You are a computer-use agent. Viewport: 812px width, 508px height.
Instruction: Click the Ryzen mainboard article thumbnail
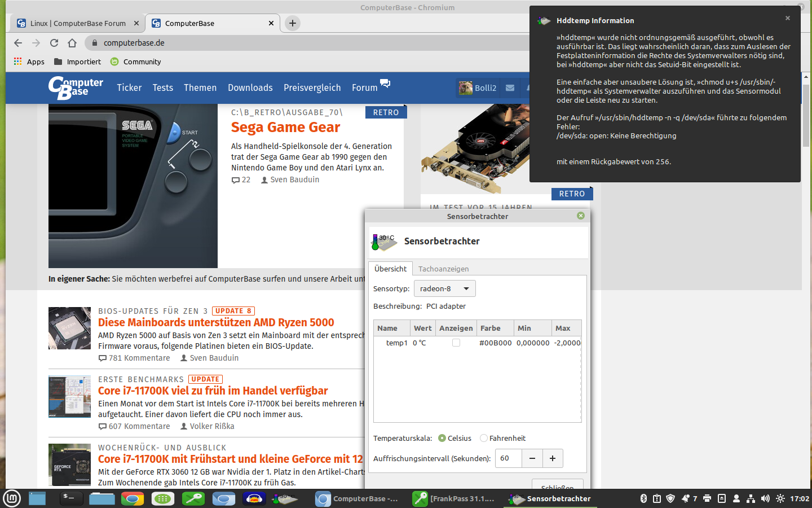69,328
